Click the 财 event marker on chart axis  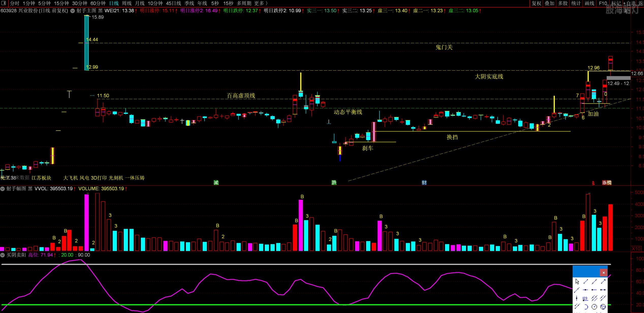coord(424,182)
